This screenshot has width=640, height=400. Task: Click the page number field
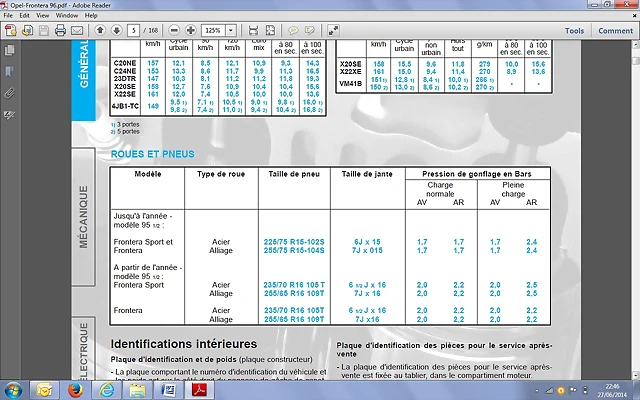click(133, 30)
